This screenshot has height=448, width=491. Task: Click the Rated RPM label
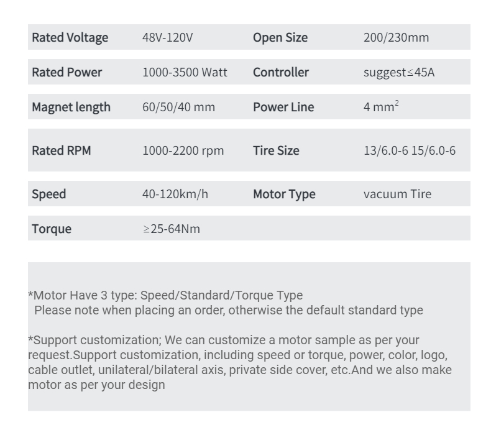[x=62, y=150]
